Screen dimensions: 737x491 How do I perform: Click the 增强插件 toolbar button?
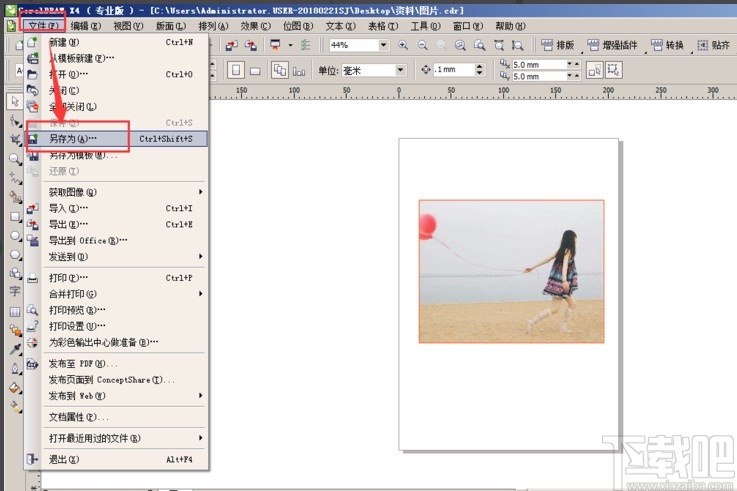(x=612, y=45)
